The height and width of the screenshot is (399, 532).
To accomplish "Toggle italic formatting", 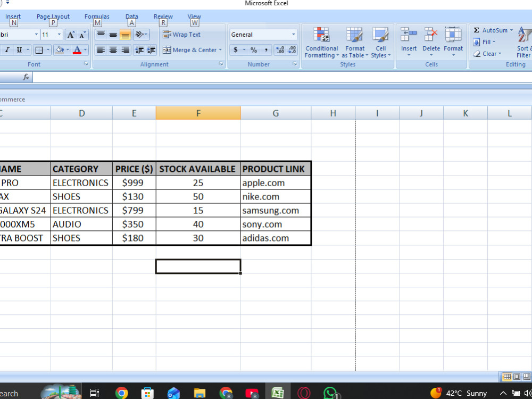I will point(7,50).
